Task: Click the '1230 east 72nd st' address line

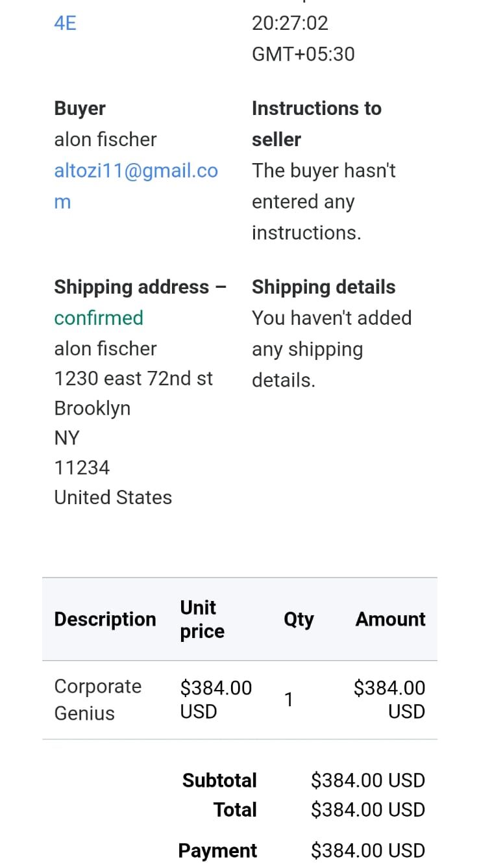Action: click(x=133, y=378)
